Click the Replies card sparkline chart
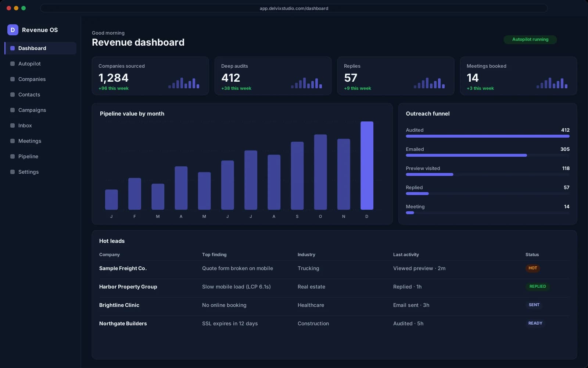 click(x=429, y=83)
